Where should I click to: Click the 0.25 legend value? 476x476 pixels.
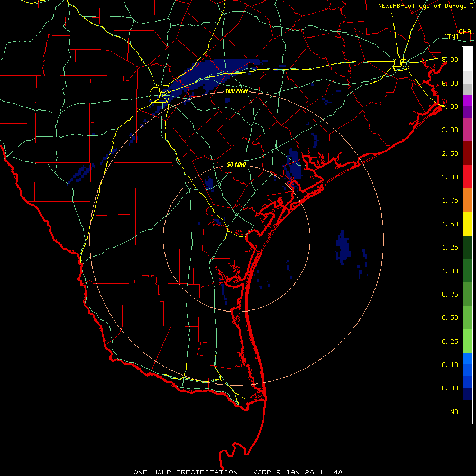click(x=450, y=342)
